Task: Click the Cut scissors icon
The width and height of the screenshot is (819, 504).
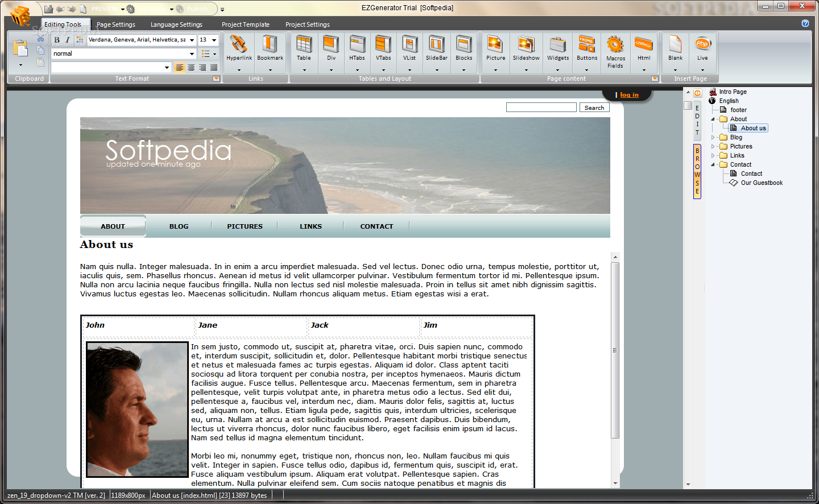Action: click(x=41, y=40)
